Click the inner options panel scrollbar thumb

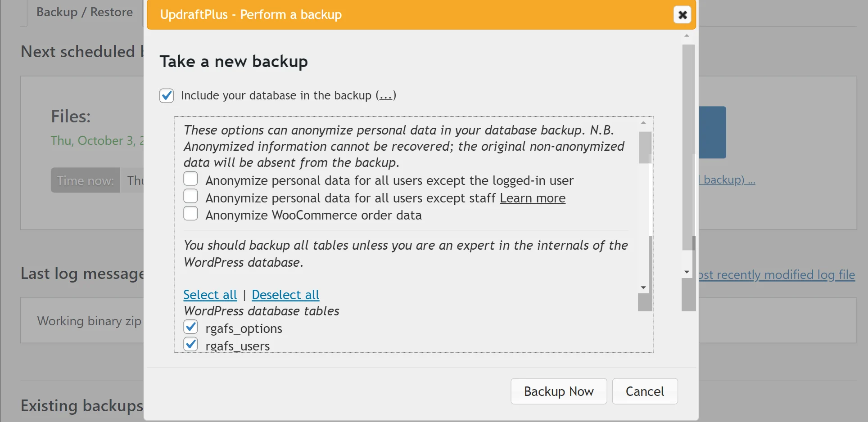click(645, 148)
